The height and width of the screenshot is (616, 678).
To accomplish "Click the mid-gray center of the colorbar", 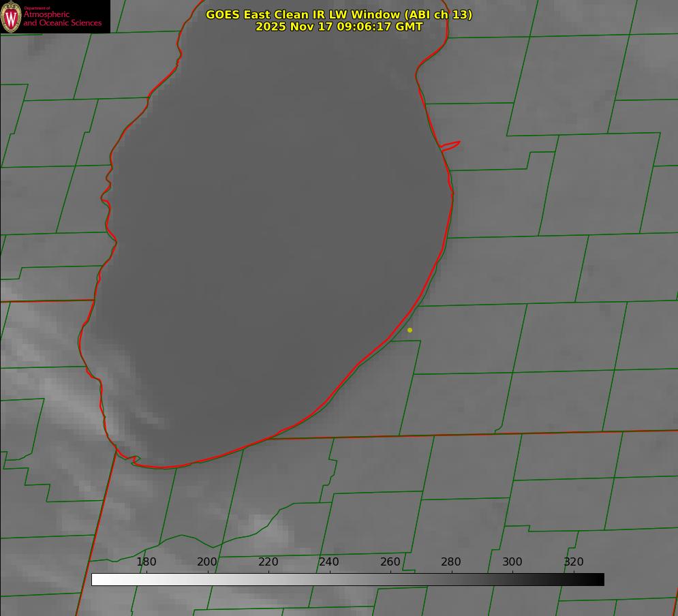I will click(x=348, y=579).
